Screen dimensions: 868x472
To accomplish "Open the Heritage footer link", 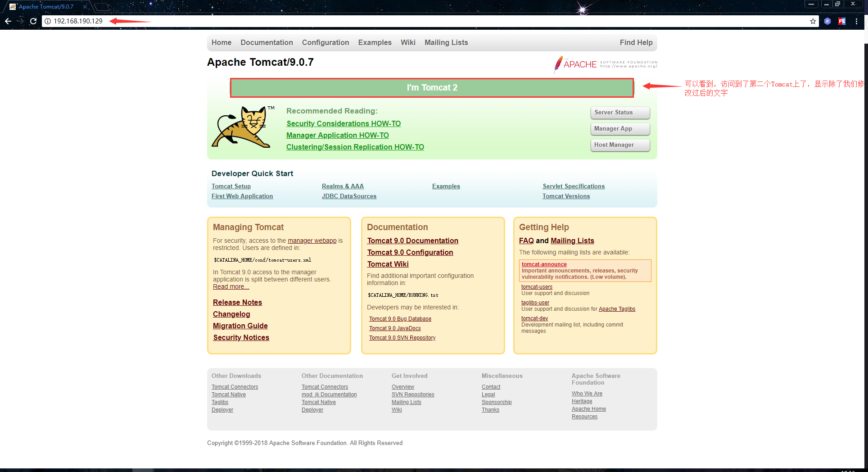I will point(582,401).
